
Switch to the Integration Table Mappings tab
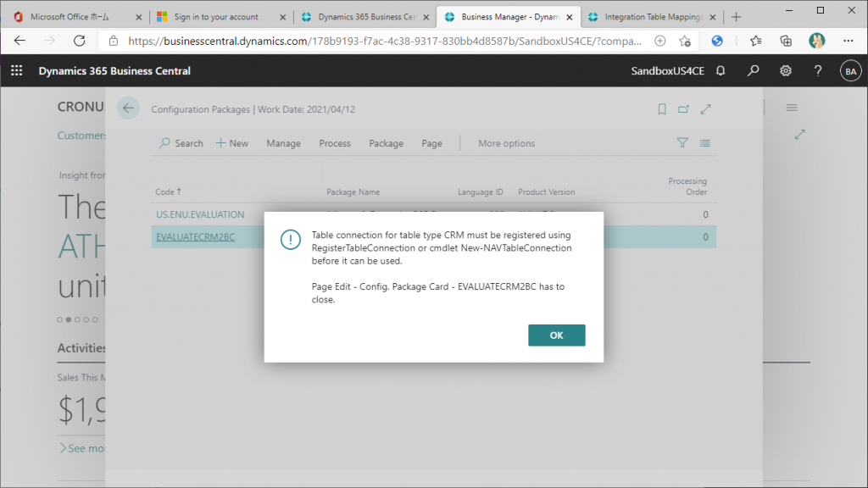654,17
